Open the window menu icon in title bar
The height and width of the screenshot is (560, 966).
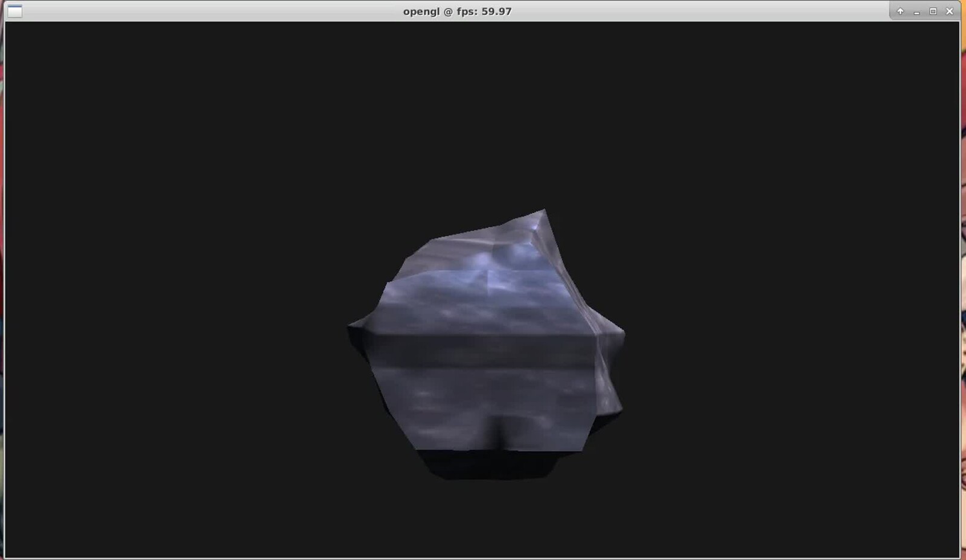pos(14,11)
